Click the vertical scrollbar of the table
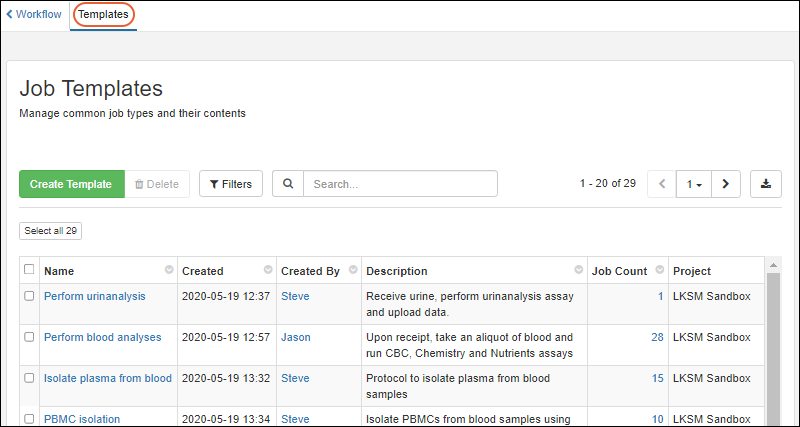The height and width of the screenshot is (427, 800). pos(772,340)
